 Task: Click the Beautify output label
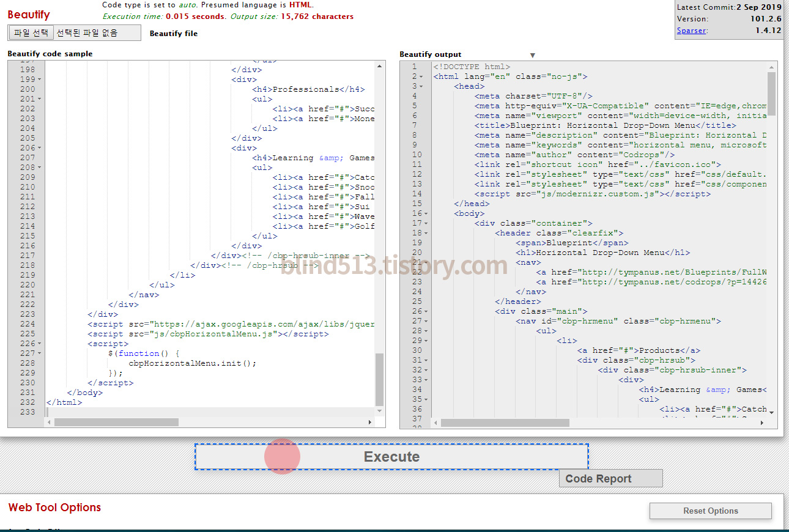click(431, 54)
